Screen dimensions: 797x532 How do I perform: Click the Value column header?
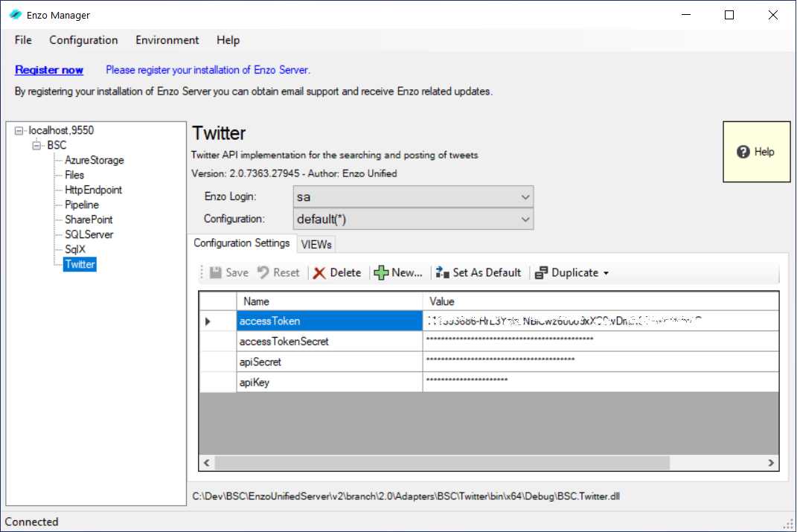(x=601, y=301)
